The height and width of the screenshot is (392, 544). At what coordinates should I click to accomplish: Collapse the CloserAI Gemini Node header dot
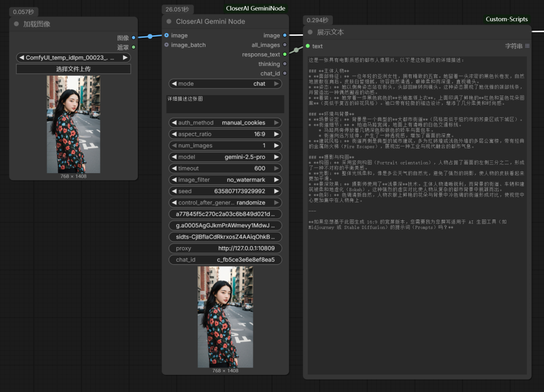coord(169,22)
